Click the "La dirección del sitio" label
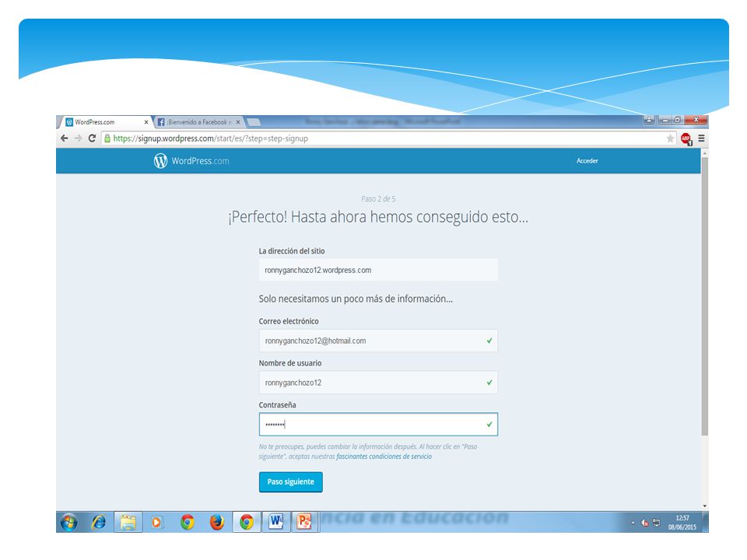Viewport: 747px width, 560px height. [292, 251]
